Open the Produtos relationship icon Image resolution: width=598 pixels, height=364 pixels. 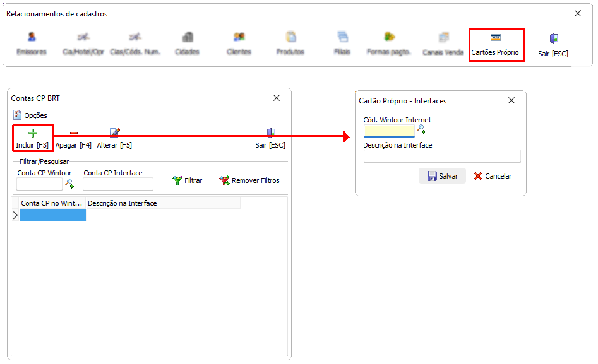(290, 44)
